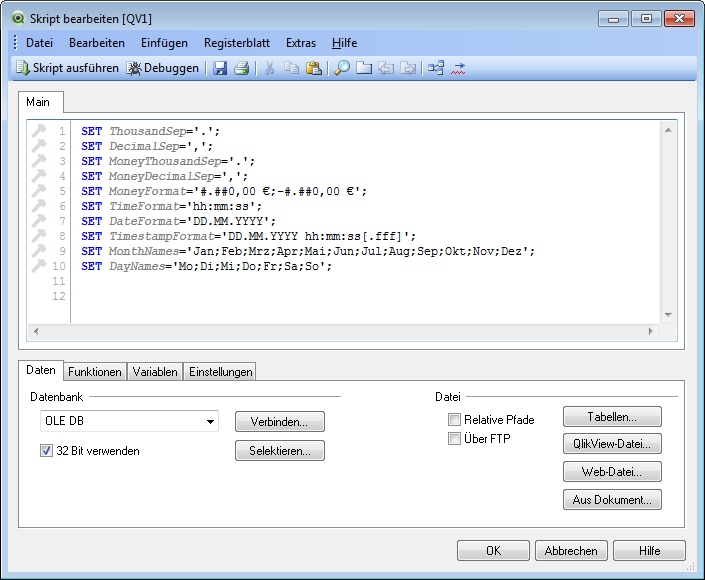Print the script using the printer icon
The width and height of the screenshot is (705, 580).
[x=241, y=68]
